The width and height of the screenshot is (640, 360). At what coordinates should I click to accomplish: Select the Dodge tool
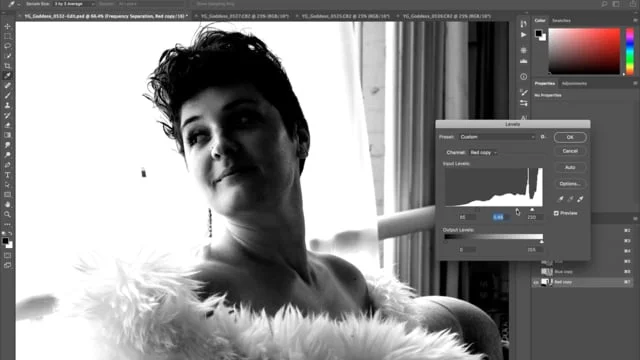point(7,155)
